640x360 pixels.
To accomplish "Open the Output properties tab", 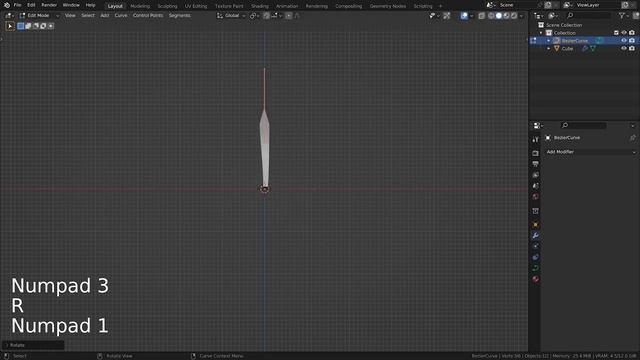I will pos(536,164).
